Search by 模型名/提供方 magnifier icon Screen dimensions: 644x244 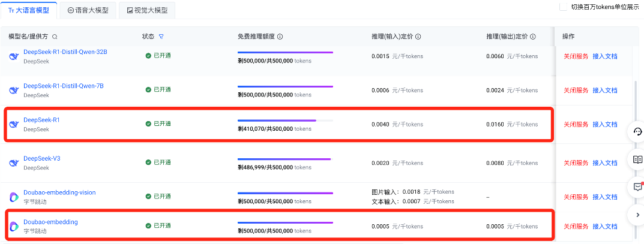pyautogui.click(x=55, y=37)
